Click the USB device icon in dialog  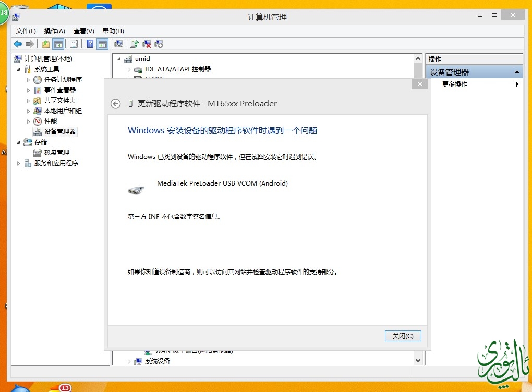click(136, 190)
